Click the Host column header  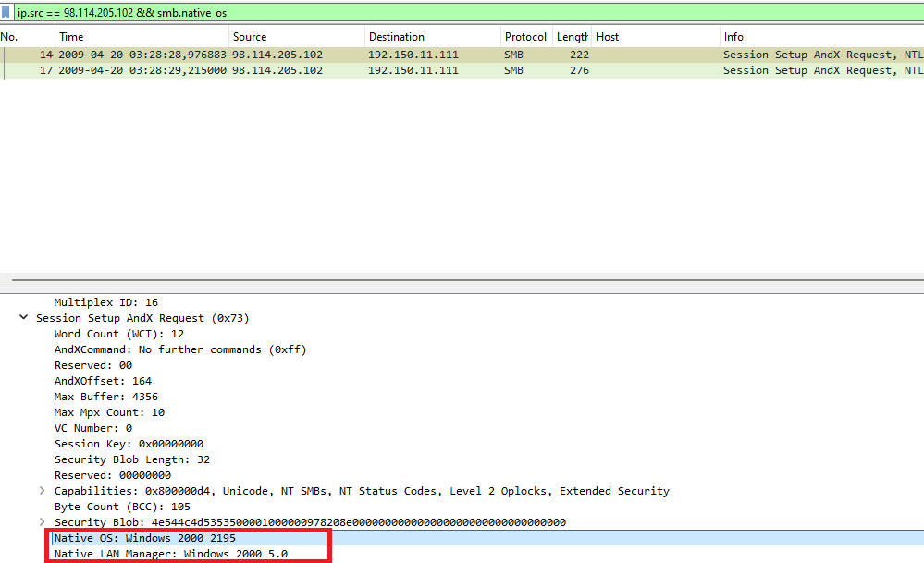click(608, 37)
